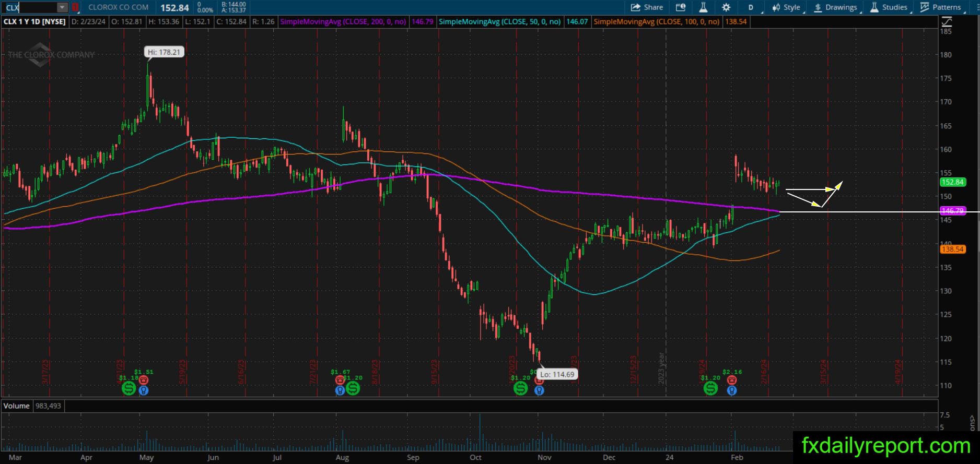Click the green dividend icon near August
Viewport: 980px width, 464px height.
point(353,388)
